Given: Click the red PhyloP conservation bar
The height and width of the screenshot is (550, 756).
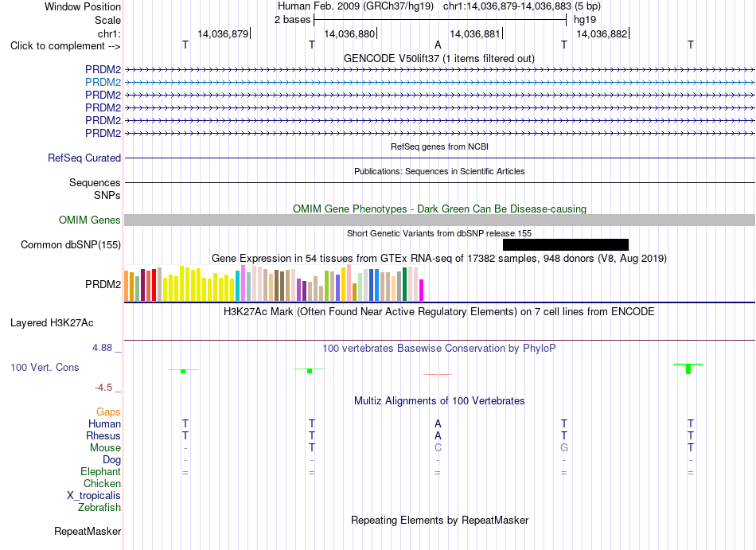Looking at the screenshot, I should coord(438,374).
